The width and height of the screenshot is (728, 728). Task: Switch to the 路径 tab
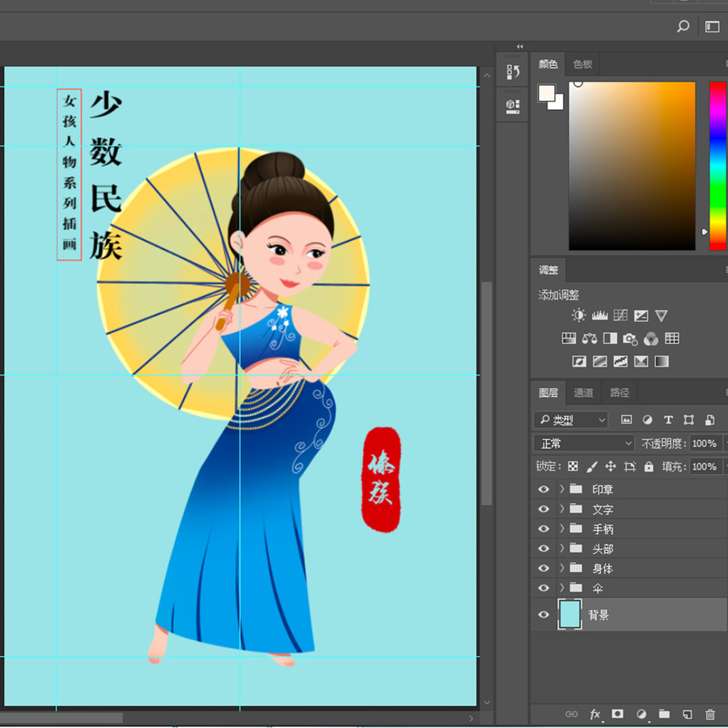pos(620,393)
